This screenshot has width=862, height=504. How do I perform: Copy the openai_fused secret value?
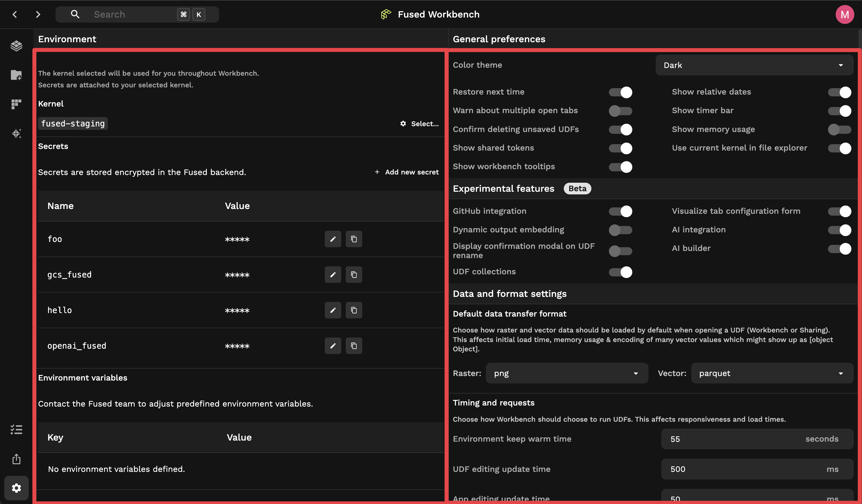(x=354, y=346)
